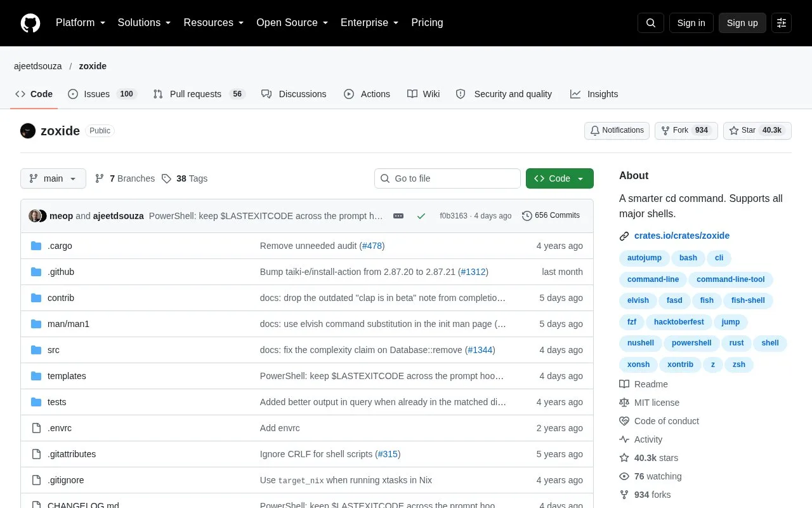Viewport: 812px width, 508px height.
Task: View 656 Commits history
Action: tap(551, 216)
